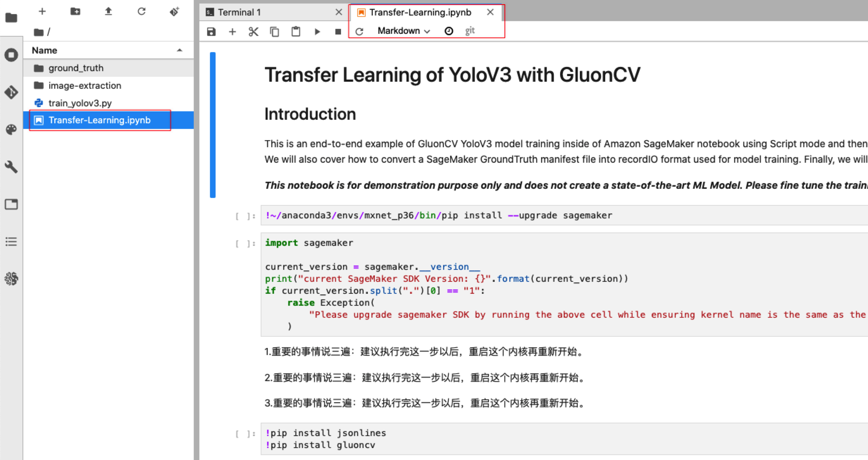This screenshot has width=868, height=460.
Task: Open the Running Terminals and Kernels panel
Action: coord(11,55)
